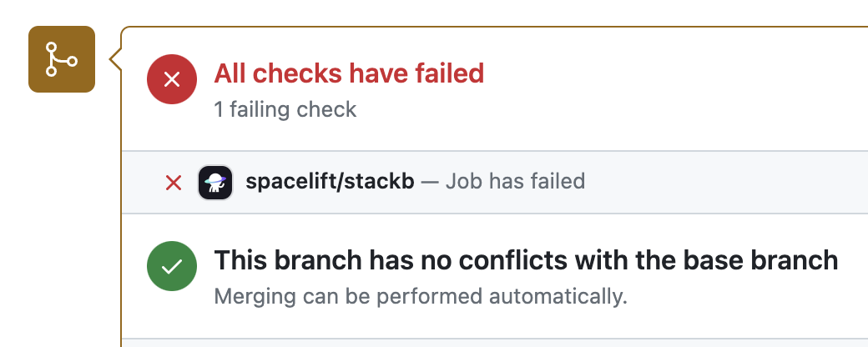This screenshot has width=868, height=347.
Task: Click the dash before "Job has failed"
Action: point(429,181)
